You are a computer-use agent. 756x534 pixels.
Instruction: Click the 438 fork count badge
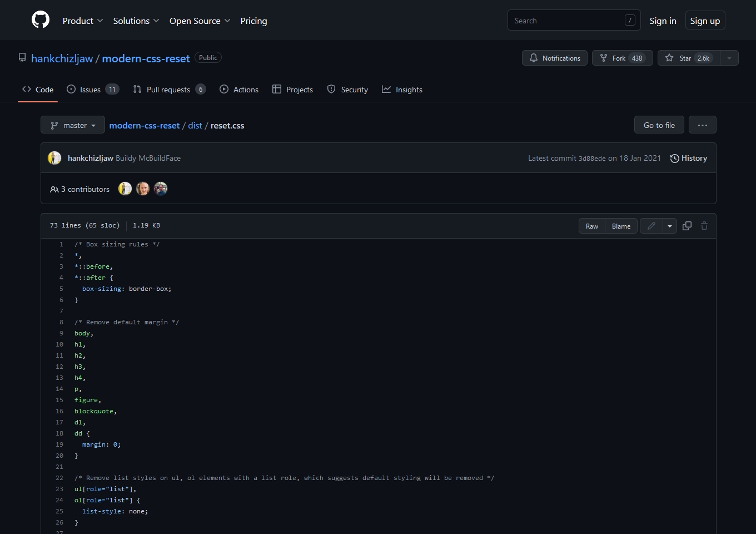pos(637,58)
